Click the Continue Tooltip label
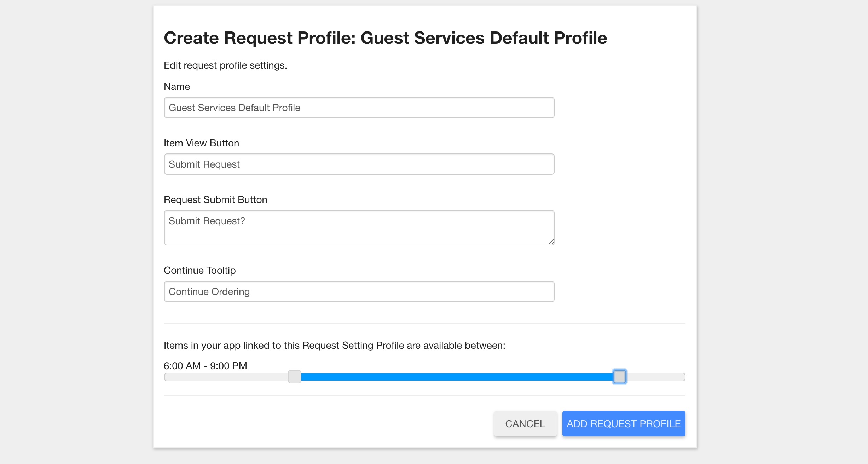 (199, 271)
